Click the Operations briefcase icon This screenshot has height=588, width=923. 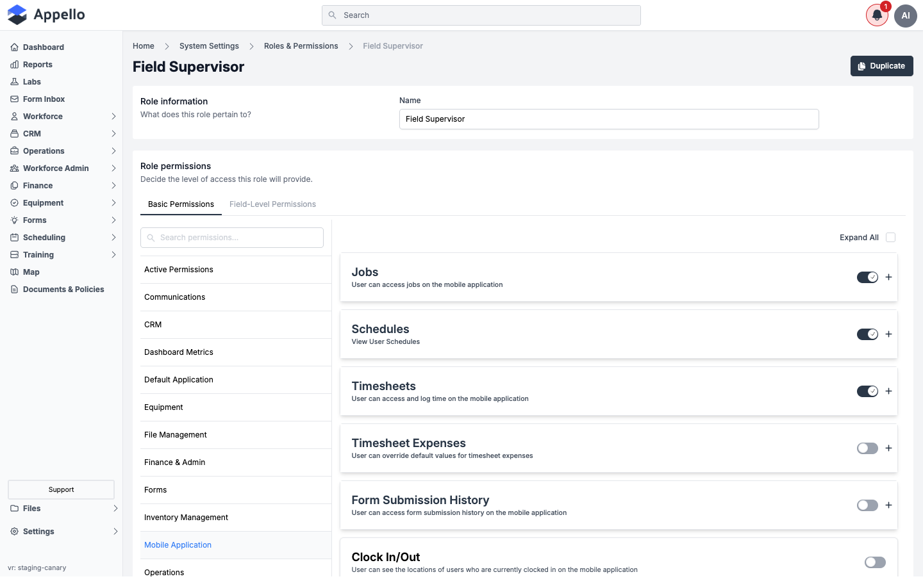tap(14, 151)
